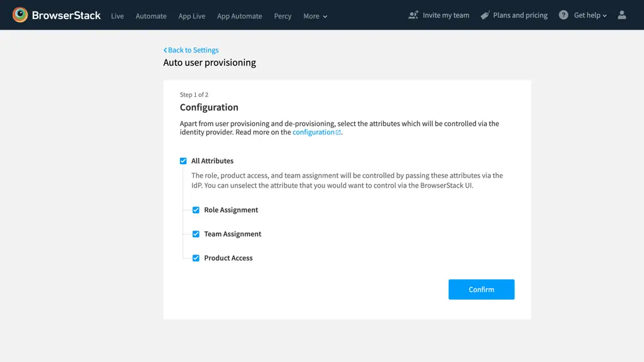This screenshot has height=362, width=644.
Task: Toggle the Role Assignment checkbox
Action: [196, 210]
